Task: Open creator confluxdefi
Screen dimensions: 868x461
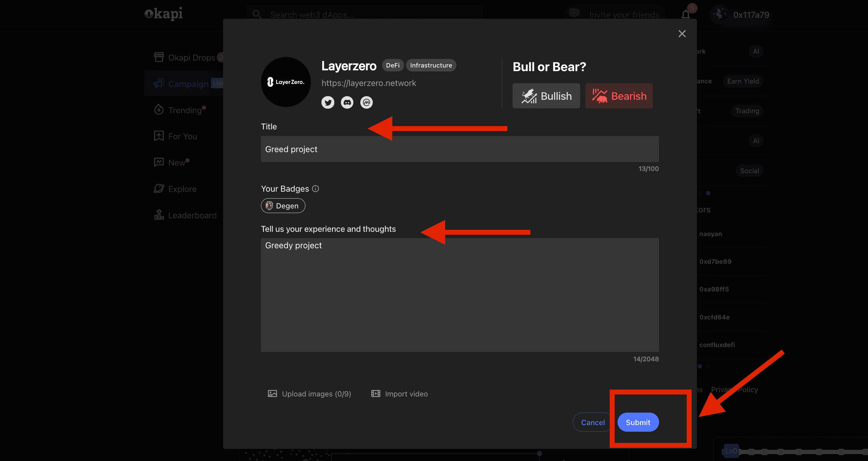Action: (717, 345)
